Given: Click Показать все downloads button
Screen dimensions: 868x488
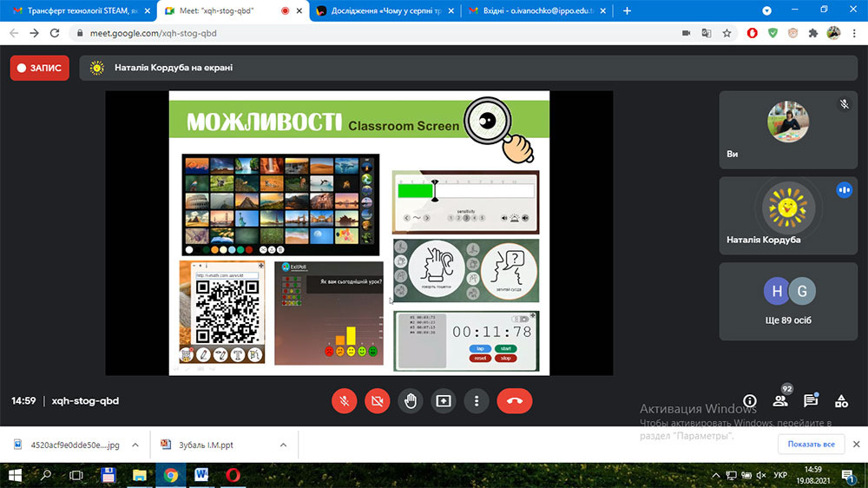Looking at the screenshot, I should 811,445.
